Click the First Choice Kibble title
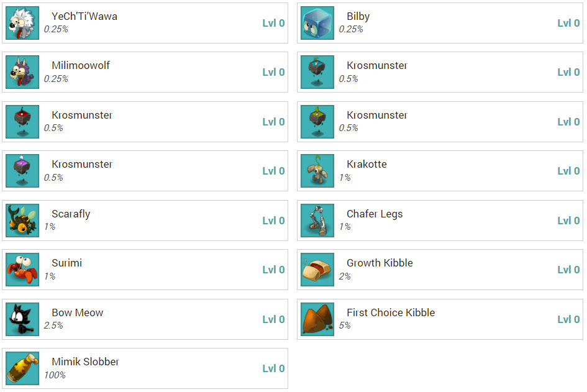Image resolution: width=587 pixels, height=392 pixels. (x=391, y=313)
